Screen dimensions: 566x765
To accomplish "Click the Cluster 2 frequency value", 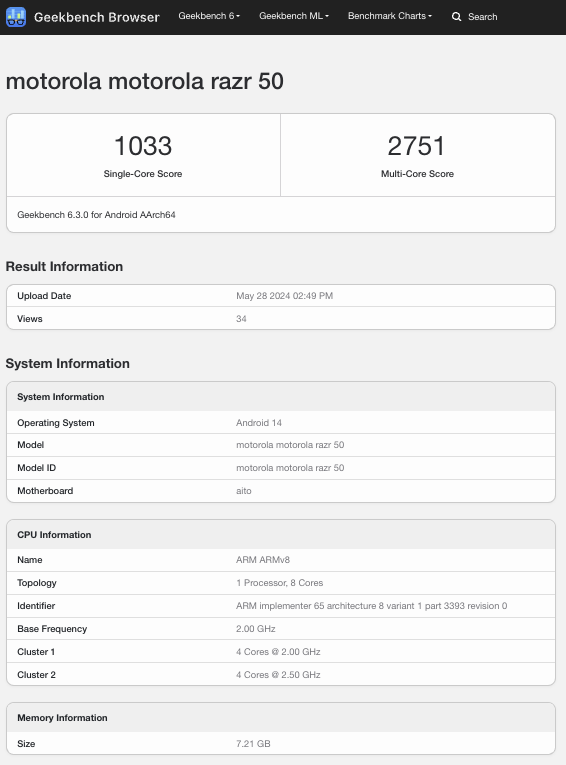I will tap(278, 675).
